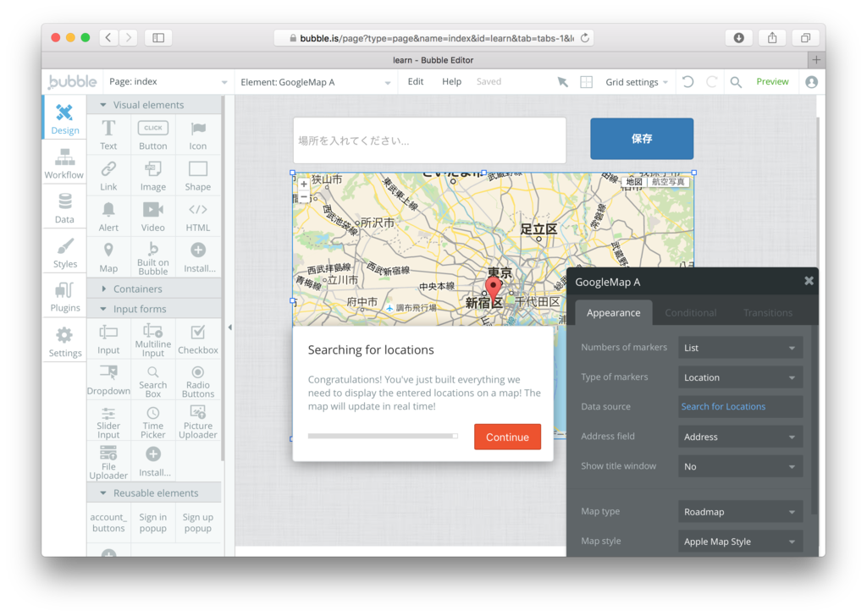Open the Styles tab in sidebar

[x=64, y=252]
